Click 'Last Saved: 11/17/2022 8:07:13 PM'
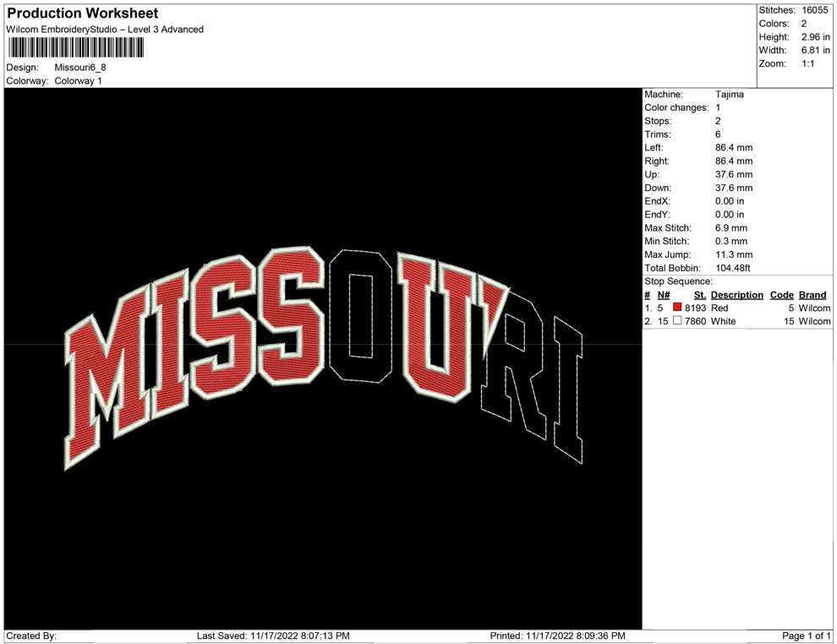Viewport: 837px width, 644px height. pos(273,636)
